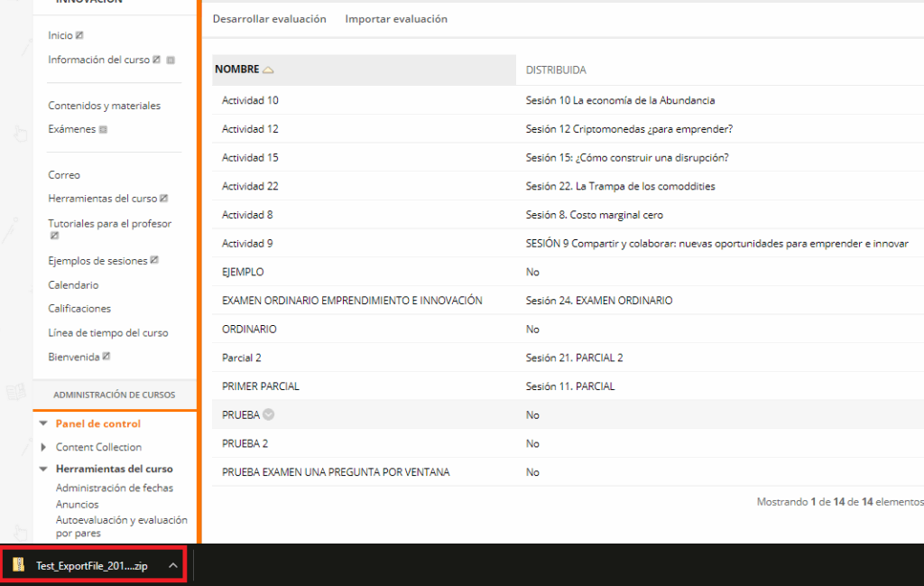
Task: Select the PRIMER PARCIAL test row
Action: [x=261, y=386]
